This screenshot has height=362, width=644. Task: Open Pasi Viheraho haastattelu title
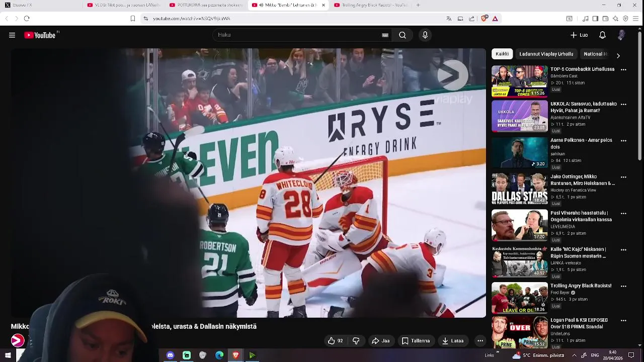pos(581,216)
